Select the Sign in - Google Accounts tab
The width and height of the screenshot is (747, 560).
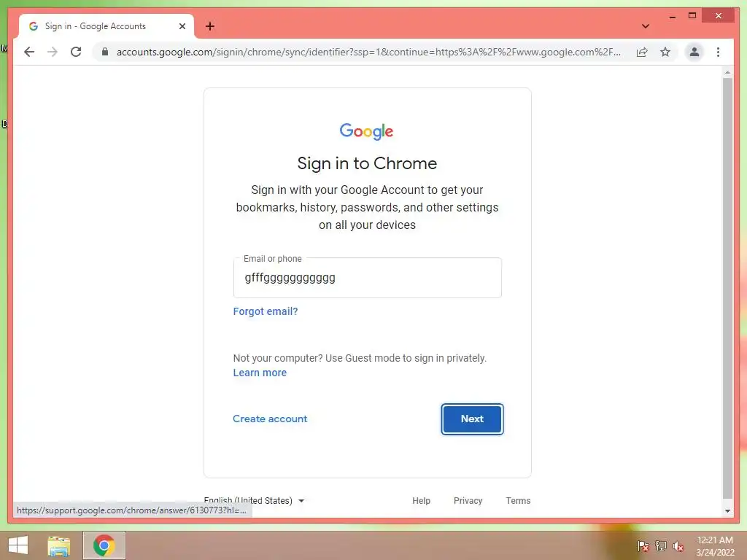click(x=107, y=26)
